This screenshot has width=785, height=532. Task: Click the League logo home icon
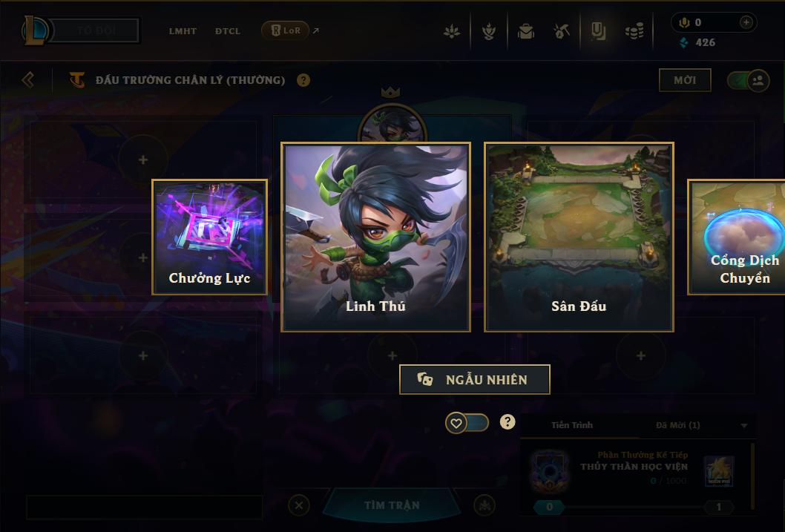click(35, 30)
